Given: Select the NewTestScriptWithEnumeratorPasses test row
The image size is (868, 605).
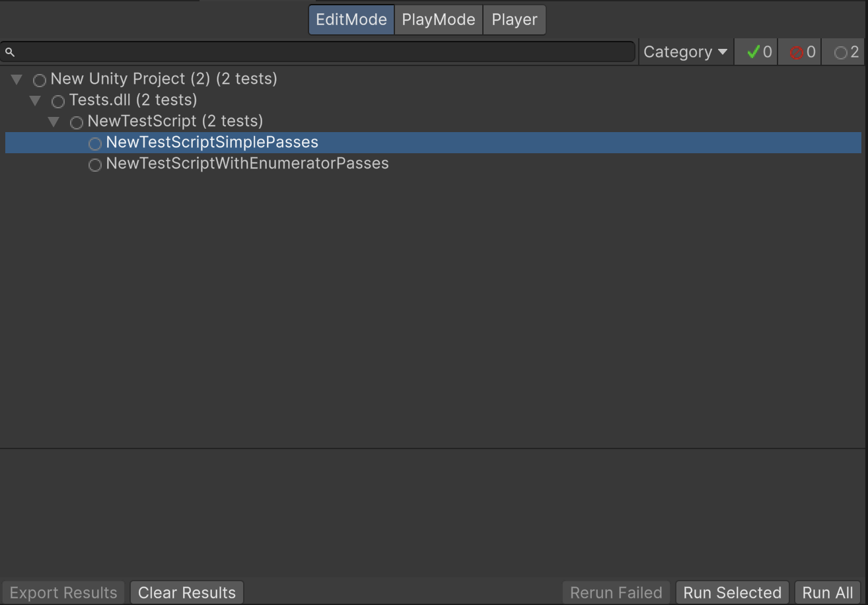Looking at the screenshot, I should pyautogui.click(x=248, y=164).
